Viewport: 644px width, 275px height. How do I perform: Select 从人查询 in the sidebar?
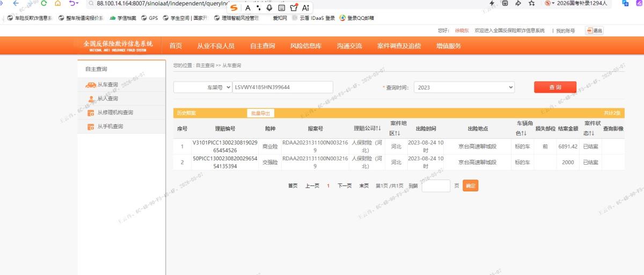(107, 99)
